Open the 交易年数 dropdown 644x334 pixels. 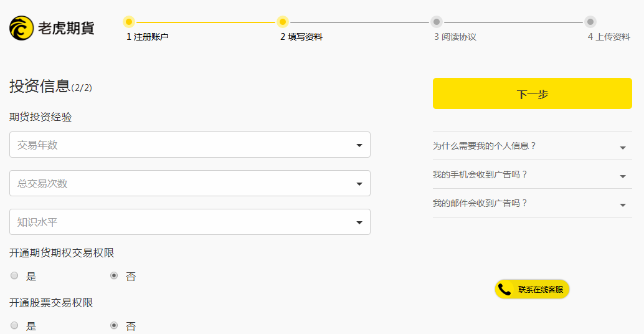(190, 145)
